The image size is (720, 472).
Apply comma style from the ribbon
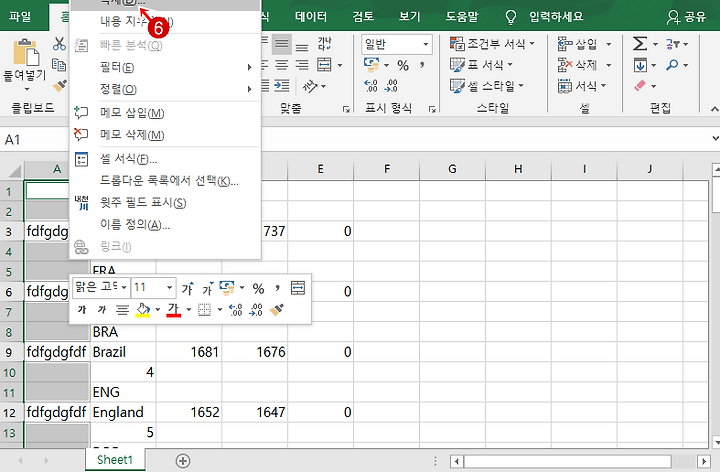coord(422,65)
